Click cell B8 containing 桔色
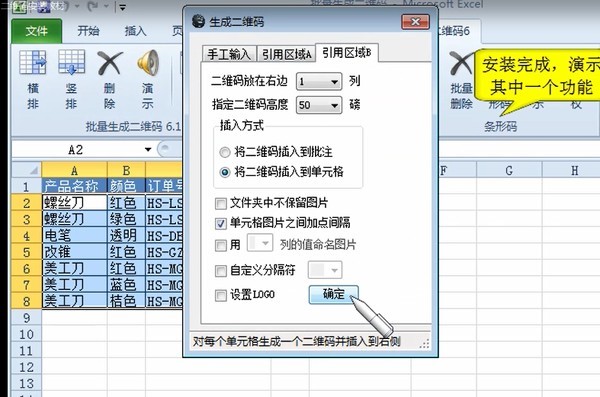This screenshot has height=397, width=600. (x=126, y=301)
